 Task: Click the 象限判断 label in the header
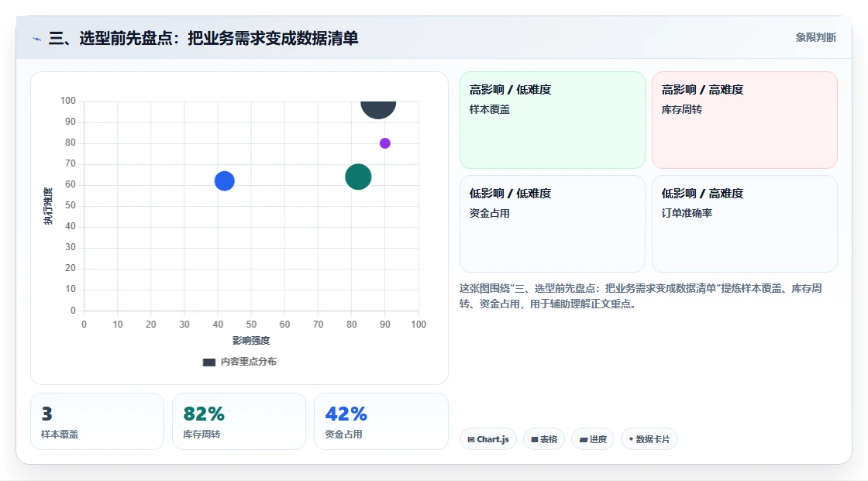coord(816,38)
